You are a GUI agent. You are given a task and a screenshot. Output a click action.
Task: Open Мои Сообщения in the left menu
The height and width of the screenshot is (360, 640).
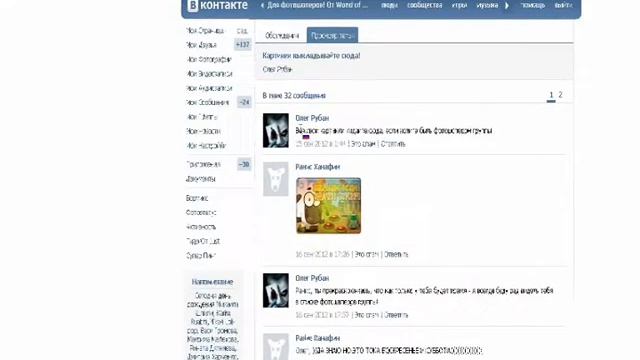point(208,102)
